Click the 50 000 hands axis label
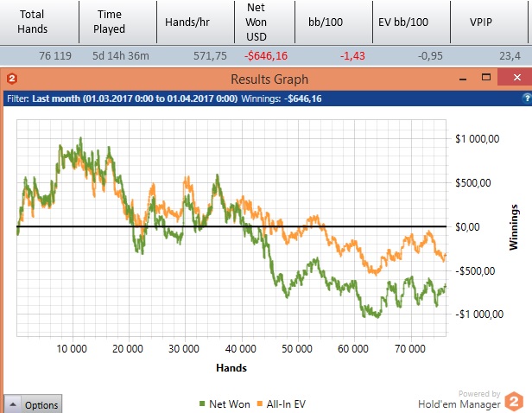Viewport: 532px width, 413px height. (x=297, y=348)
